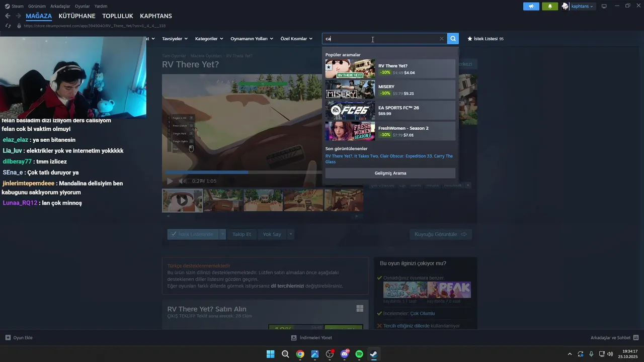Click the network tray icon
The image size is (644, 362).
pyautogui.click(x=602, y=354)
